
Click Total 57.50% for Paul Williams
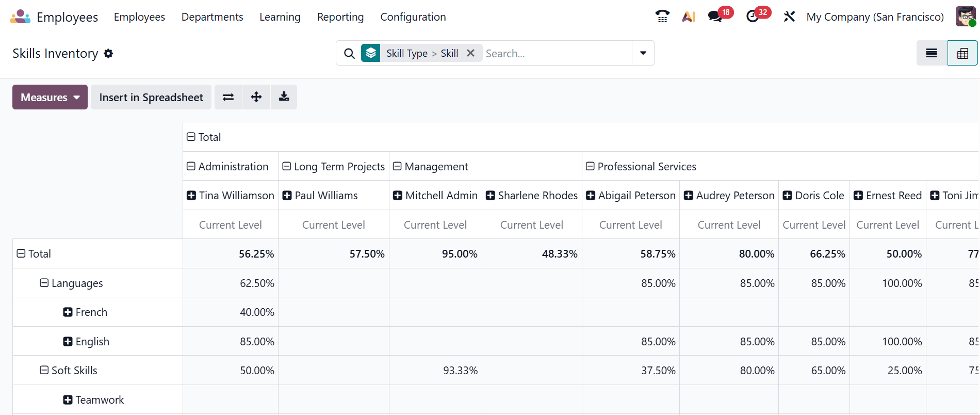(334, 253)
